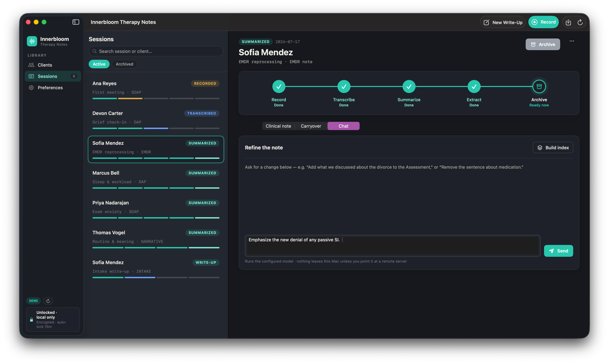
Task: Click the WRITE-UP status badge
Action: tap(206, 262)
